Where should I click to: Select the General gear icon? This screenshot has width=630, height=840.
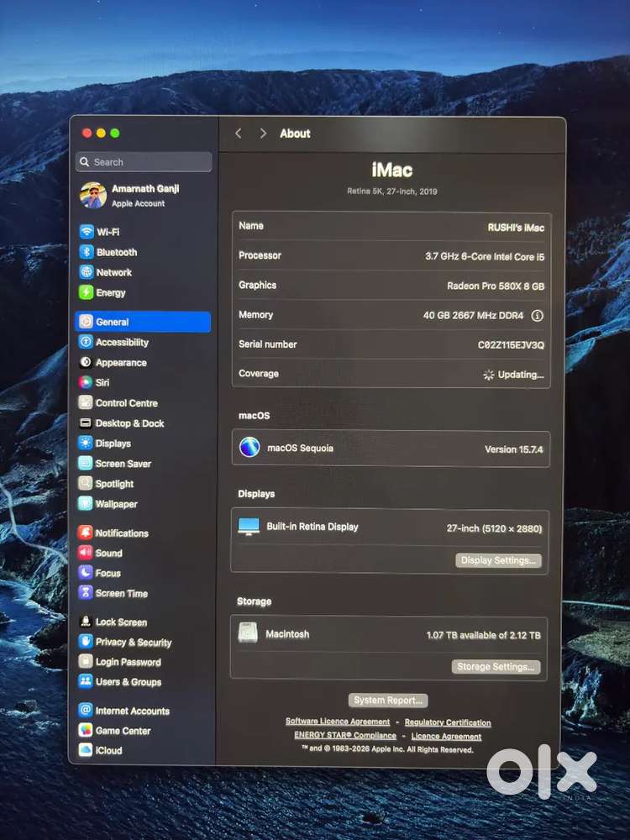tap(86, 322)
